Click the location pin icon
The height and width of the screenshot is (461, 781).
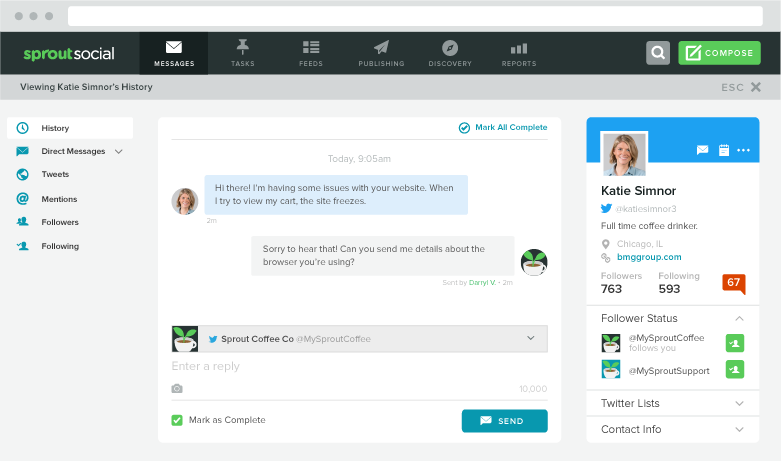pos(606,244)
